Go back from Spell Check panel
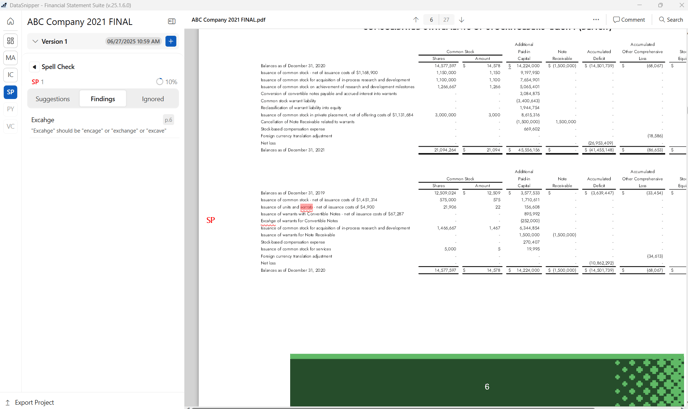The image size is (688, 409). pos(34,67)
